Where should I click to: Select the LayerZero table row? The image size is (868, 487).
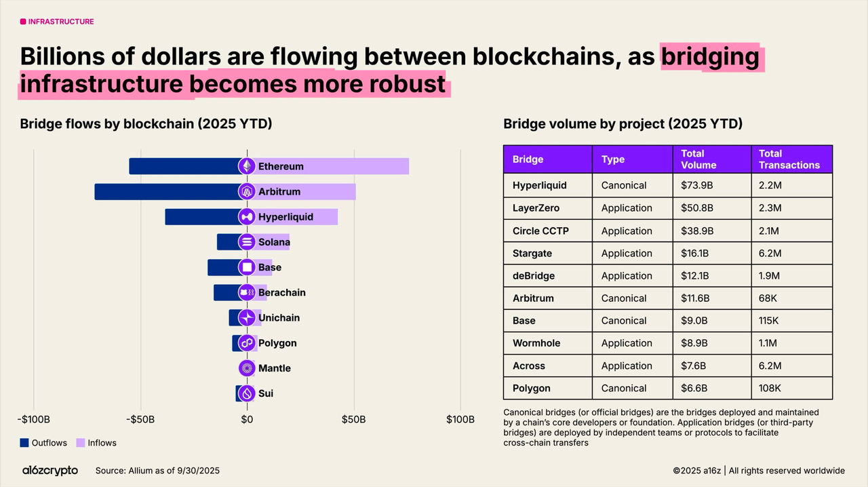pos(668,208)
